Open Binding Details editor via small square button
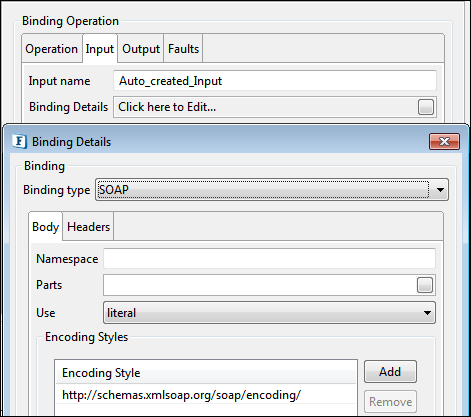The image size is (471, 417). click(426, 107)
